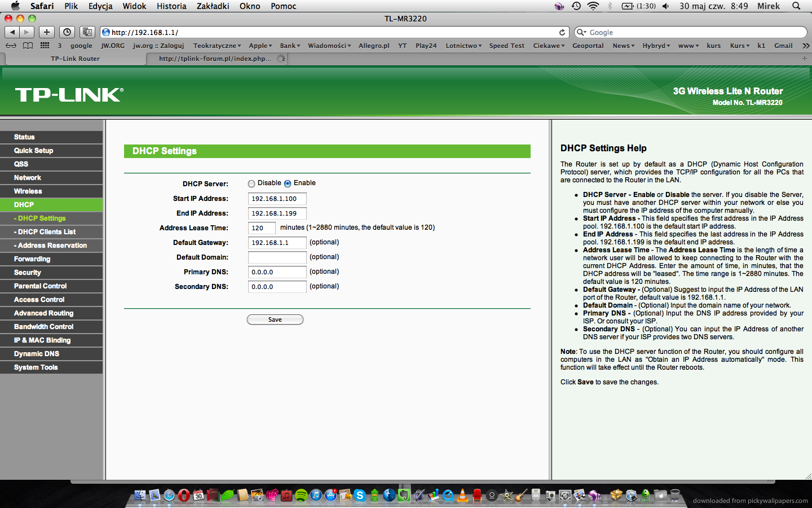Open Trash in the Dock

tap(675, 495)
